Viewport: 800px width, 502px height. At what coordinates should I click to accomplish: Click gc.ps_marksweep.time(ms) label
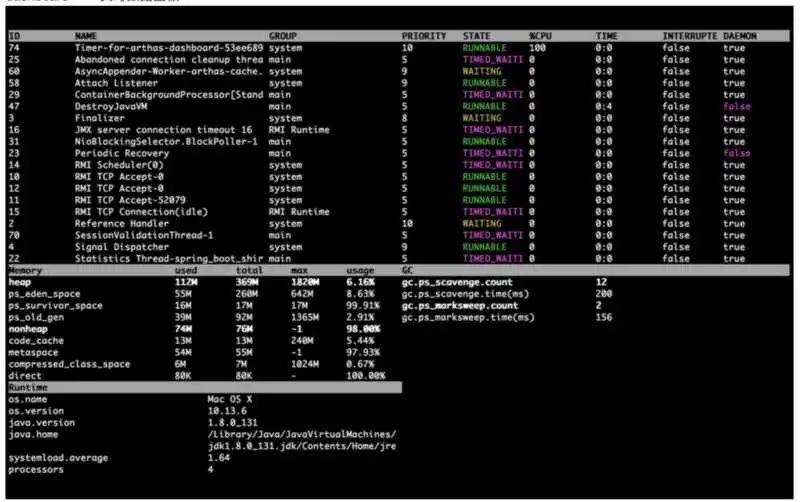point(468,317)
